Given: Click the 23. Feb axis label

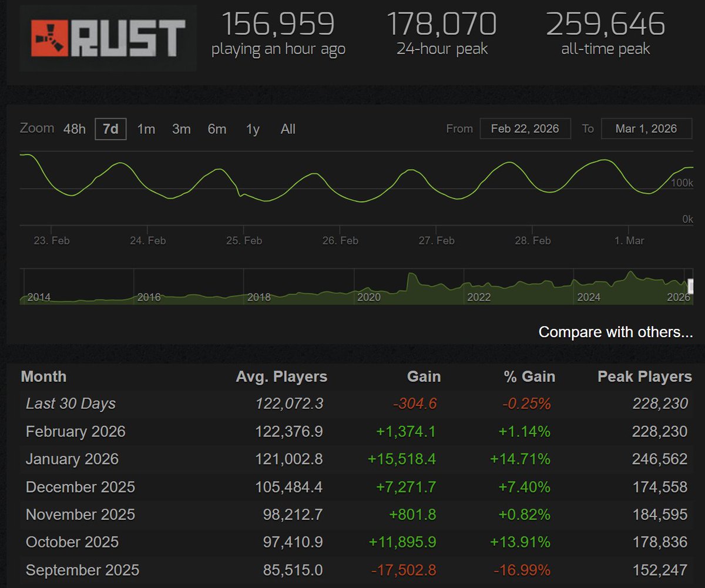Looking at the screenshot, I should click(52, 240).
